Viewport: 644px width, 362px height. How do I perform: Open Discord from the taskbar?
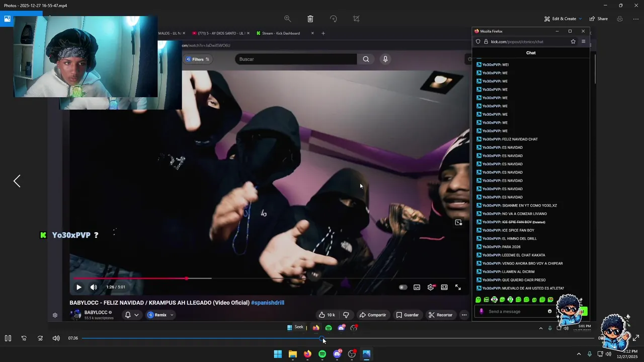click(337, 354)
